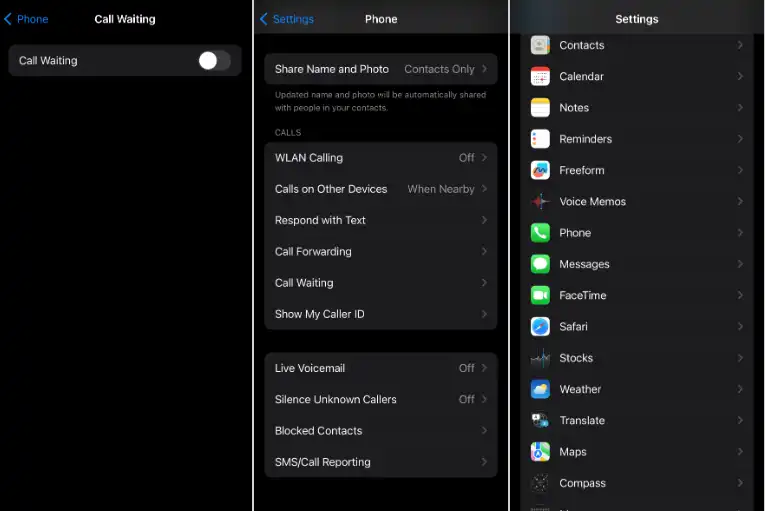Open the Calendar icon in Settings
This screenshot has width=765, height=511.
[540, 76]
